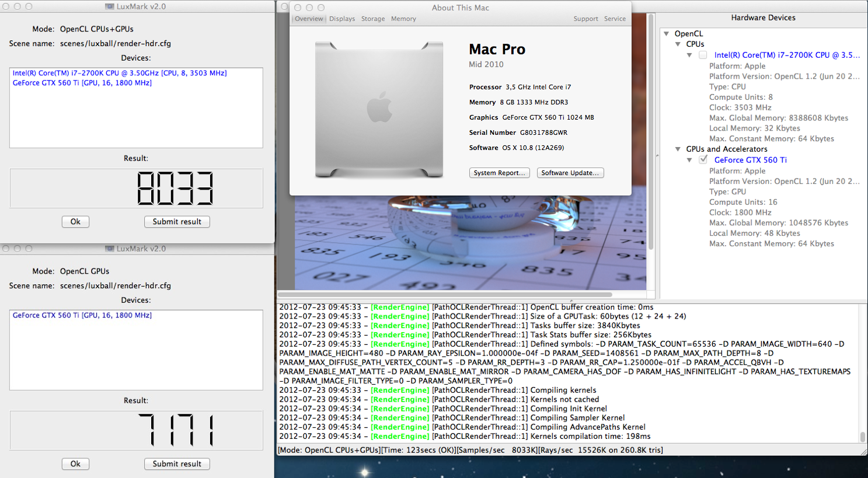The height and width of the screenshot is (478, 868).
Task: Select Intel(R) Core(TM) i7-2700K tree entry
Action: tap(787, 55)
